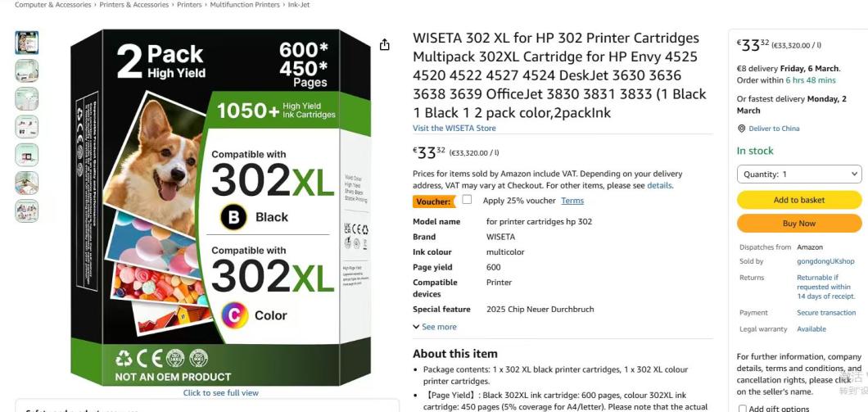Image resolution: width=868 pixels, height=412 pixels.
Task: Select the fourth product thumbnail
Action: point(26,127)
